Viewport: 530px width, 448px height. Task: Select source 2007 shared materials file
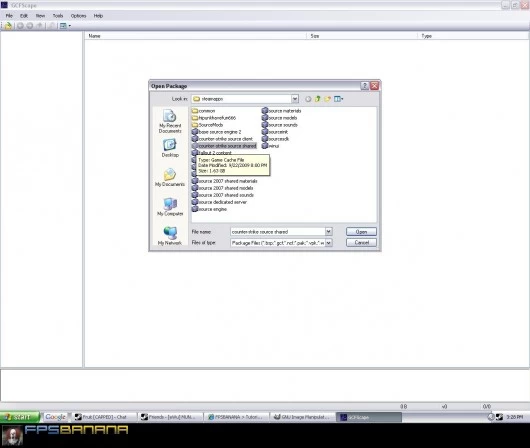(x=225, y=181)
